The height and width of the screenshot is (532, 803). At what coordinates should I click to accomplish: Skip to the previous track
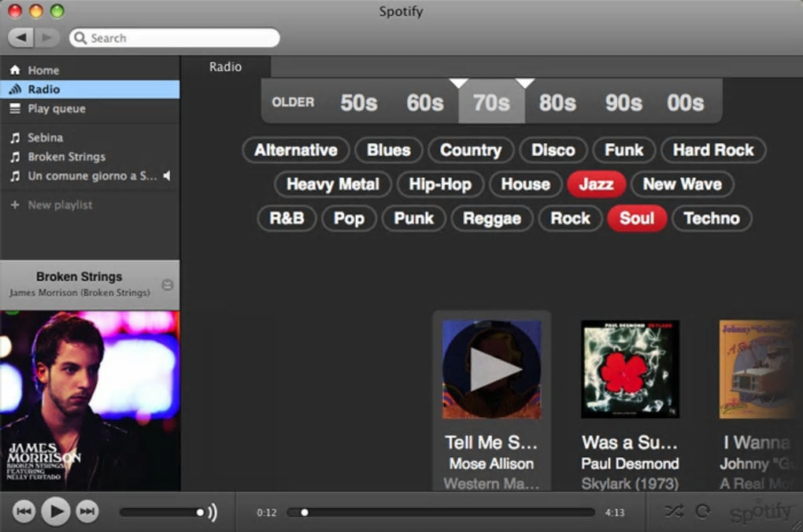(x=24, y=511)
